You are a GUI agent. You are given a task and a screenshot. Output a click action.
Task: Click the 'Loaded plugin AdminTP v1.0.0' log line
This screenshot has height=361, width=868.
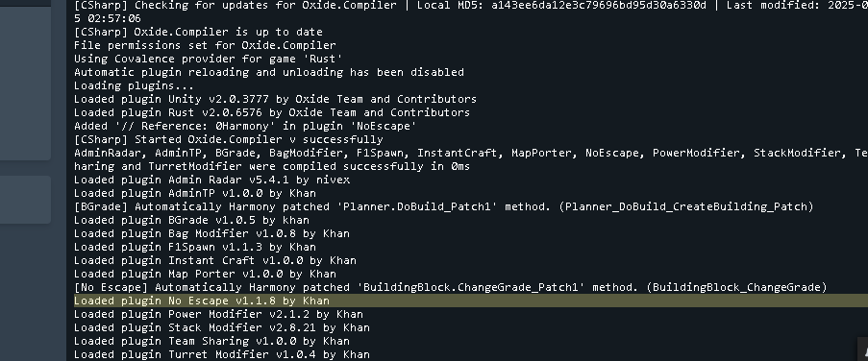click(x=195, y=194)
